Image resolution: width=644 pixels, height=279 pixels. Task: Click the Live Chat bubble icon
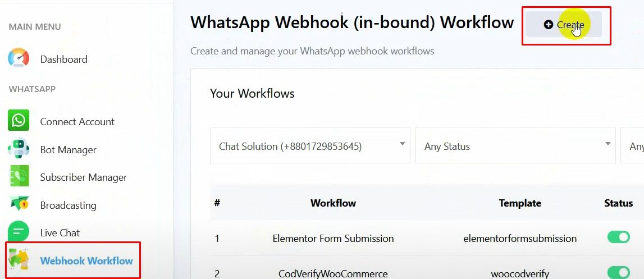(x=19, y=232)
